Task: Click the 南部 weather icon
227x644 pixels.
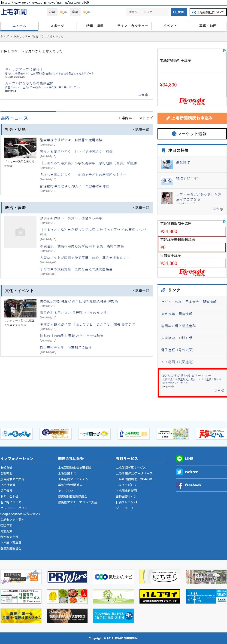Action: click(x=87, y=12)
